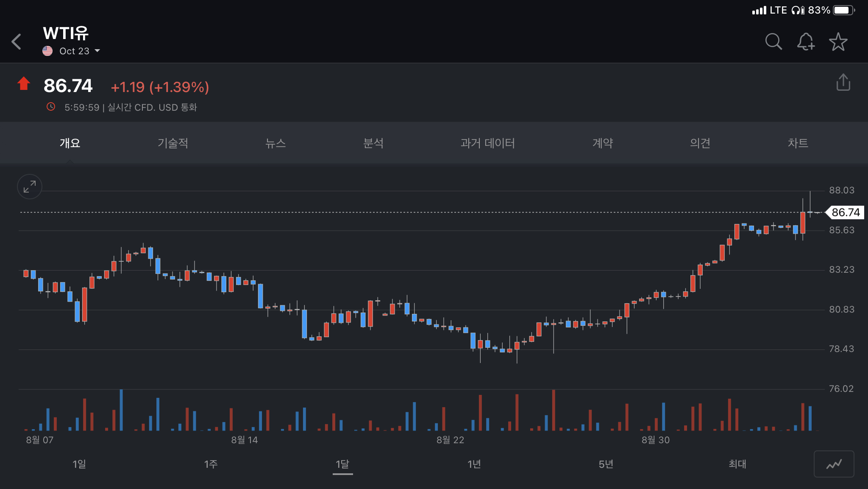
Task: Switch to the 기술적 tab
Action: click(173, 143)
